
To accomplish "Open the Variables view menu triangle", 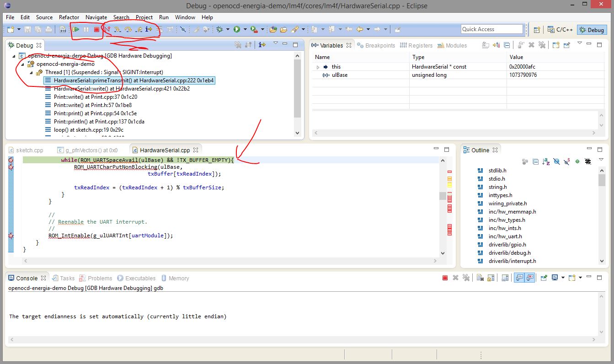I will point(579,43).
